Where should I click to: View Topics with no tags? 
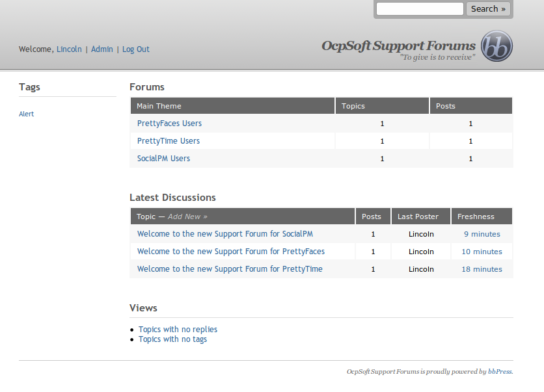click(173, 339)
